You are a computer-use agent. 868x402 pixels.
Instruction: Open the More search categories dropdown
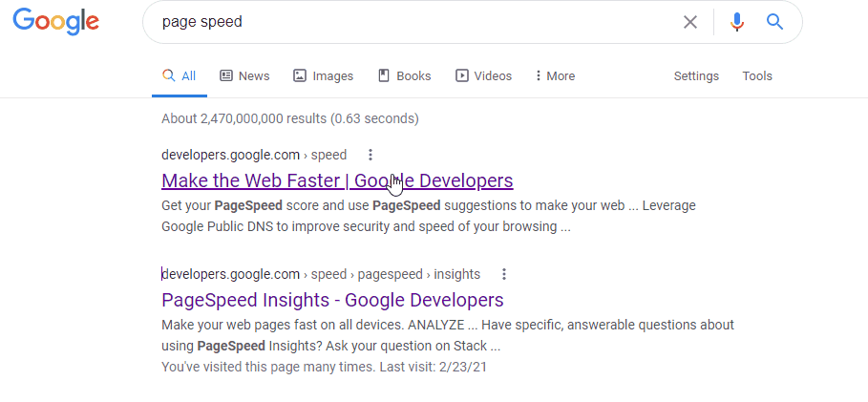[555, 76]
